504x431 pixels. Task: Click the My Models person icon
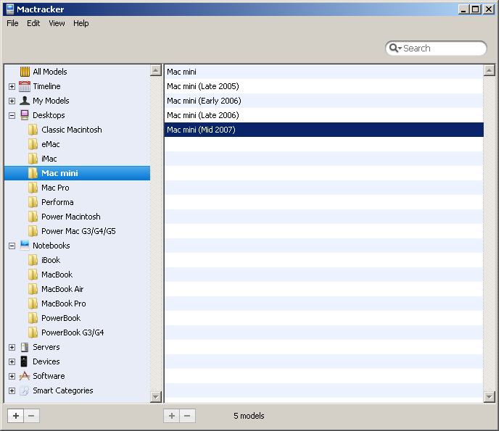[25, 101]
